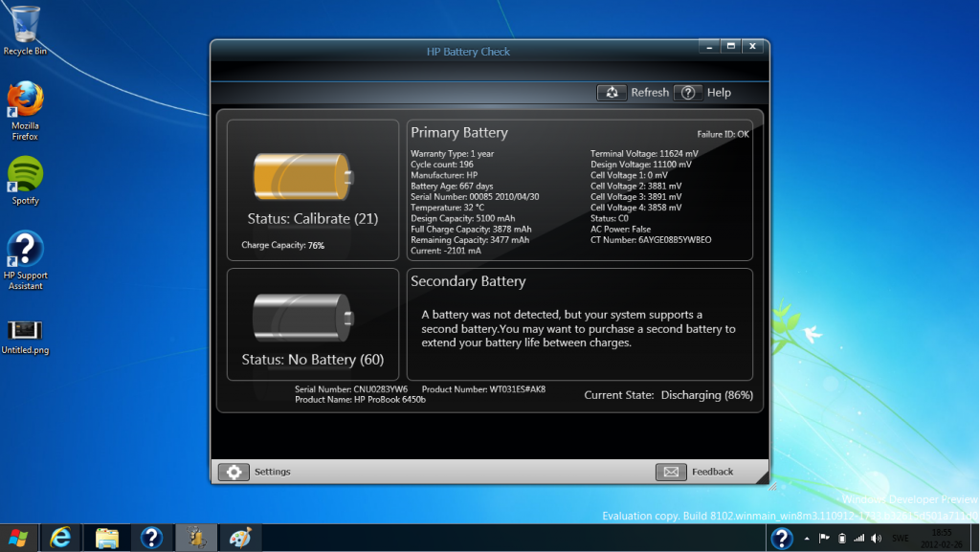Open Help via the question mark icon
This screenshot has width=980, height=552.
688,92
